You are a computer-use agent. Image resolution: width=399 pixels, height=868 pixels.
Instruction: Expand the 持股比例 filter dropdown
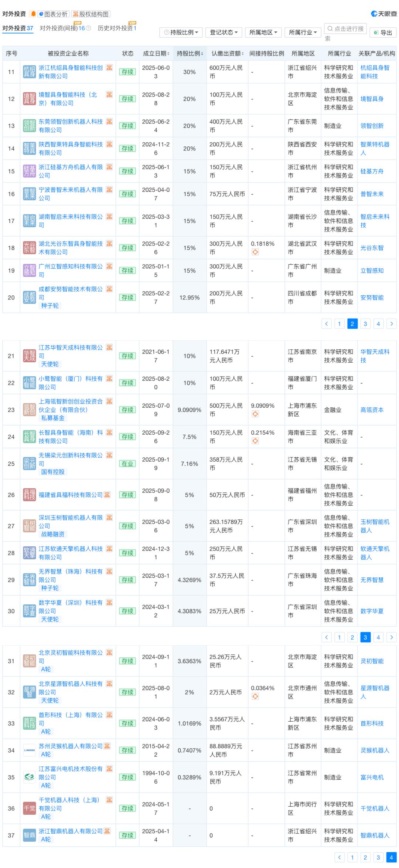coord(181,33)
